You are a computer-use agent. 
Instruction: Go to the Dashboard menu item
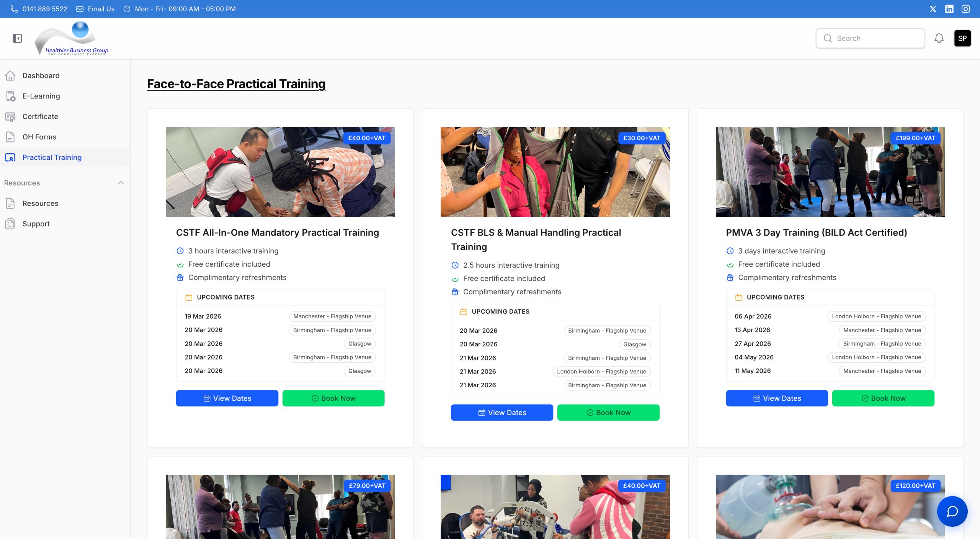pos(41,75)
